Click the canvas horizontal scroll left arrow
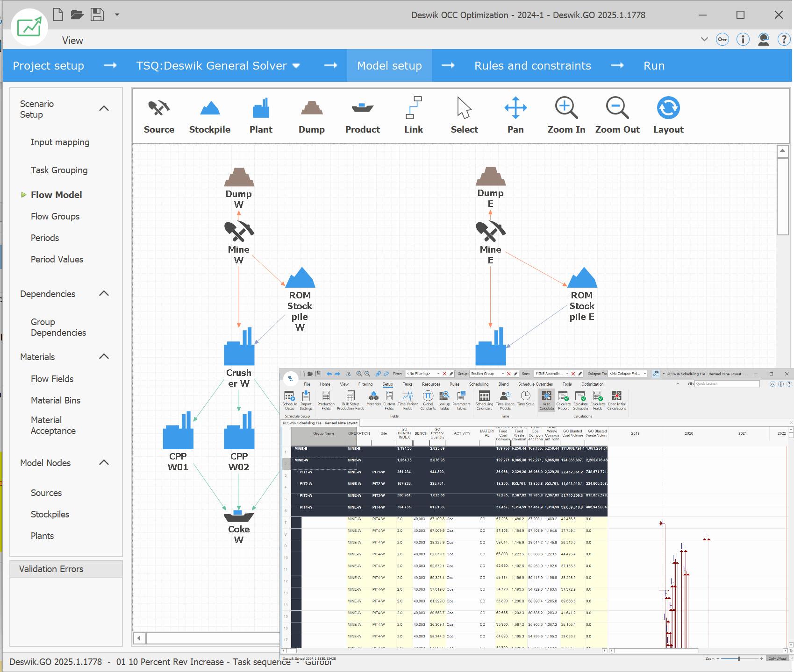The width and height of the screenshot is (794, 672). click(139, 637)
